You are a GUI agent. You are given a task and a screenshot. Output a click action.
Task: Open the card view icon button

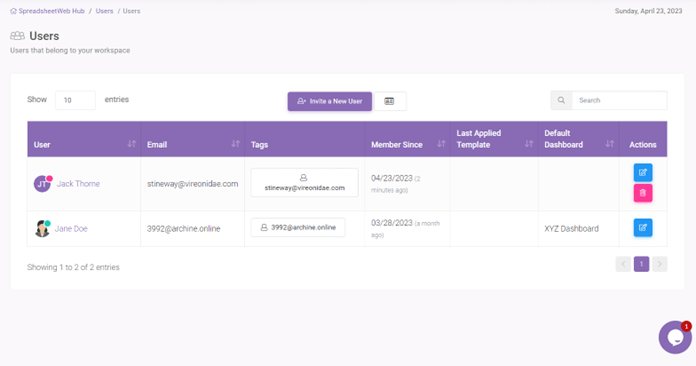(389, 101)
